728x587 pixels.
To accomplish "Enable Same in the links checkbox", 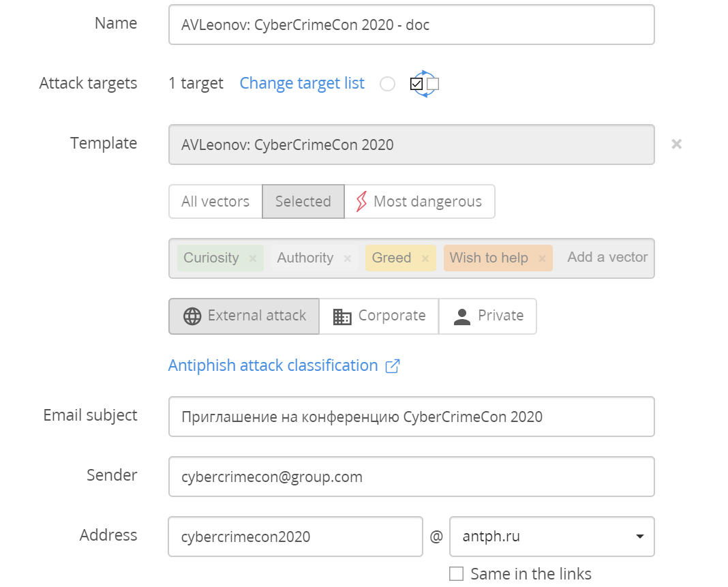I will tap(457, 573).
